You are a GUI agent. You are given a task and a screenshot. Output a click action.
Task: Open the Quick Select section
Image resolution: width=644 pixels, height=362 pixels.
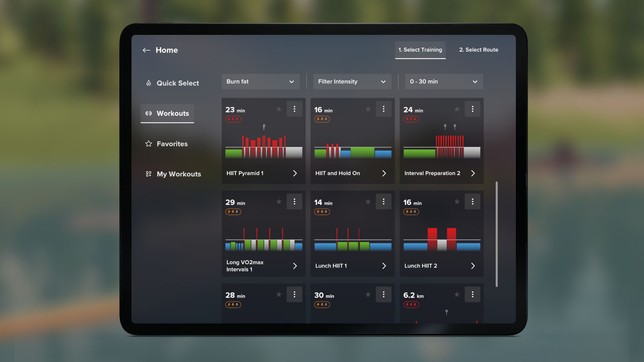[172, 83]
